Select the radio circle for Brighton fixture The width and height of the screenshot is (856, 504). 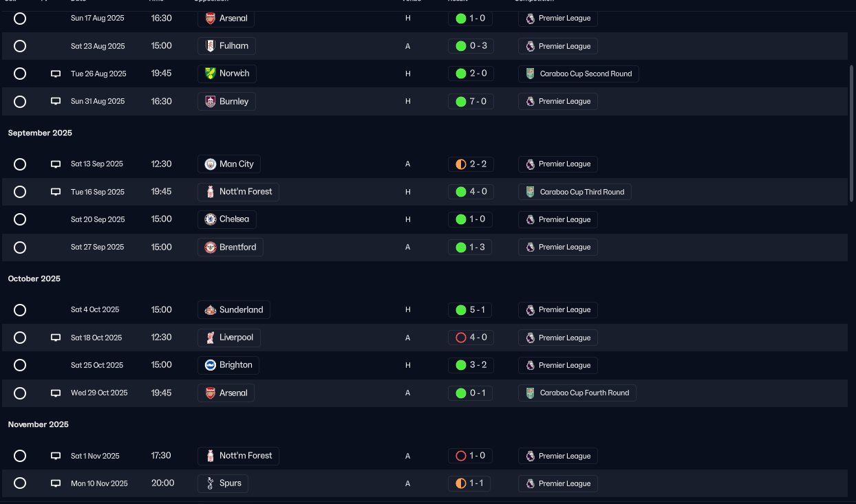[x=20, y=365]
